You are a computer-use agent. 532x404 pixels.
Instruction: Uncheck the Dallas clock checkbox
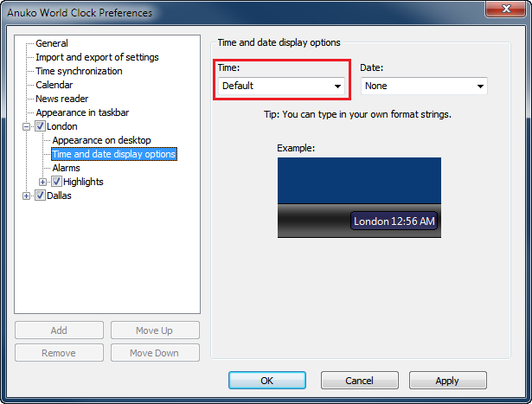pyautogui.click(x=40, y=196)
